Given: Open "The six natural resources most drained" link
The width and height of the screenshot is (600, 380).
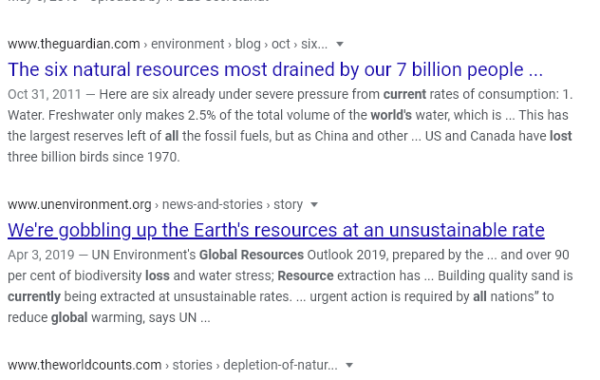Looking at the screenshot, I should click(275, 70).
